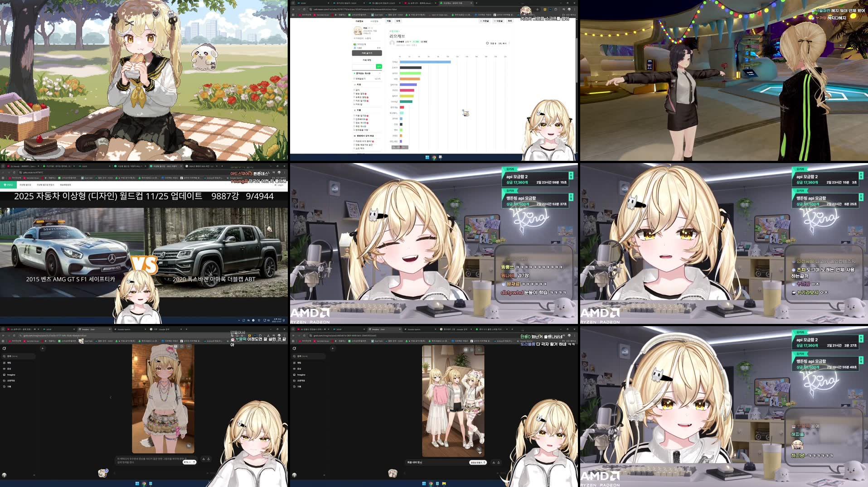Screen dimensions: 868x487
Task: Click the 동영상 만들기 button
Action: (479, 462)
